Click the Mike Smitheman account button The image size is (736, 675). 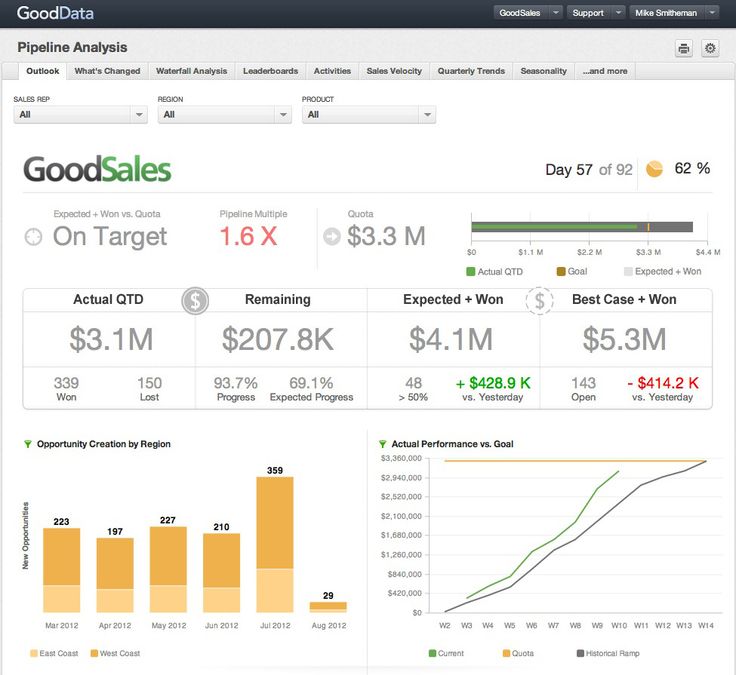(x=667, y=13)
